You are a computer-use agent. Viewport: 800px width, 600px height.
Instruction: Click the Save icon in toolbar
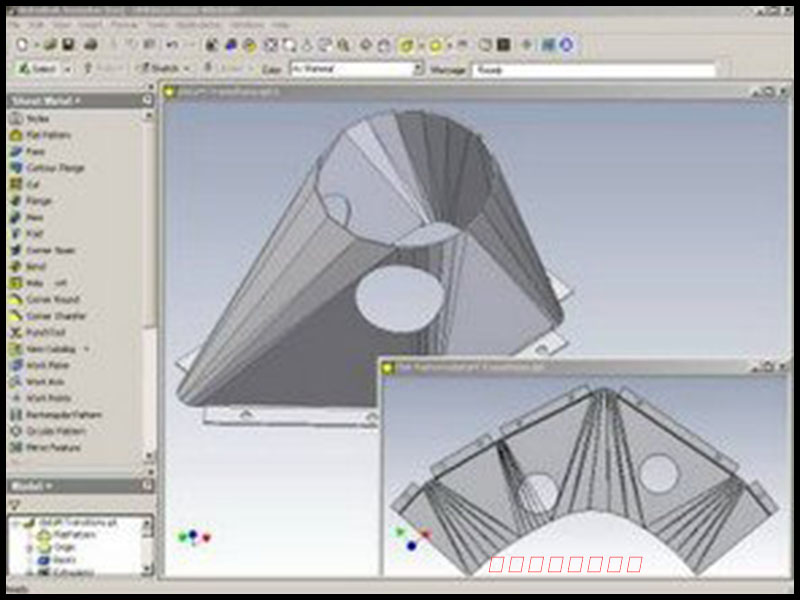coord(69,45)
